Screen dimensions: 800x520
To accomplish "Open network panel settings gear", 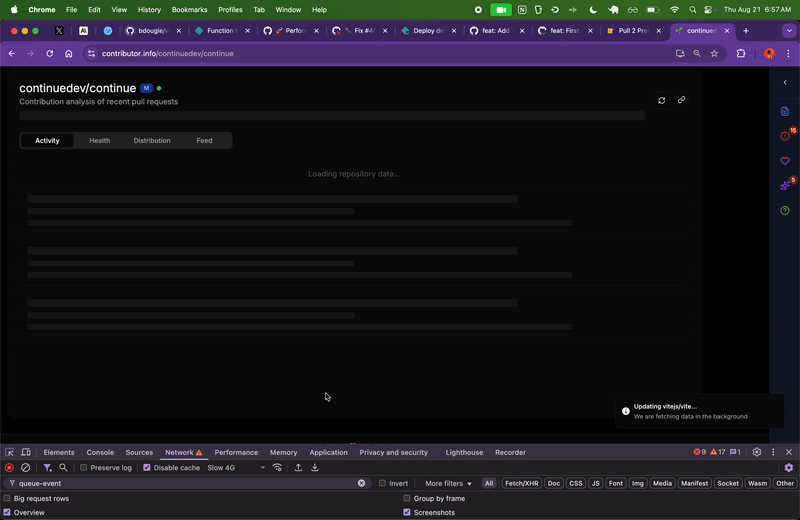I will 789,467.
